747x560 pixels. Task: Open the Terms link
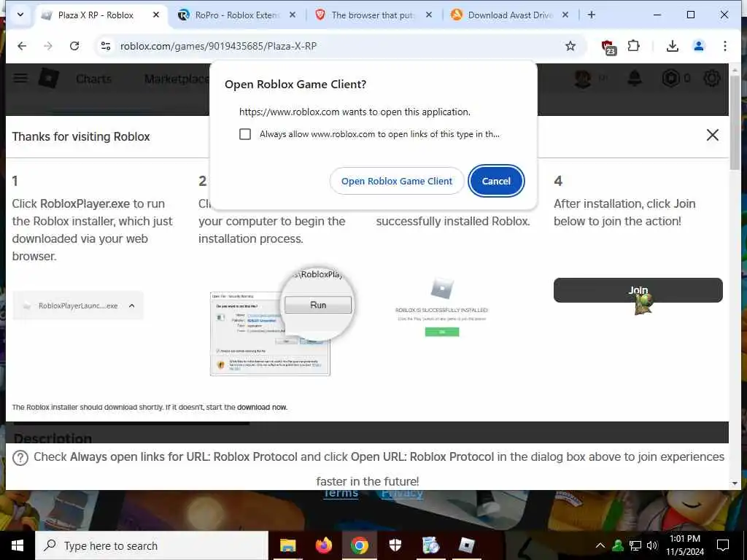341,493
